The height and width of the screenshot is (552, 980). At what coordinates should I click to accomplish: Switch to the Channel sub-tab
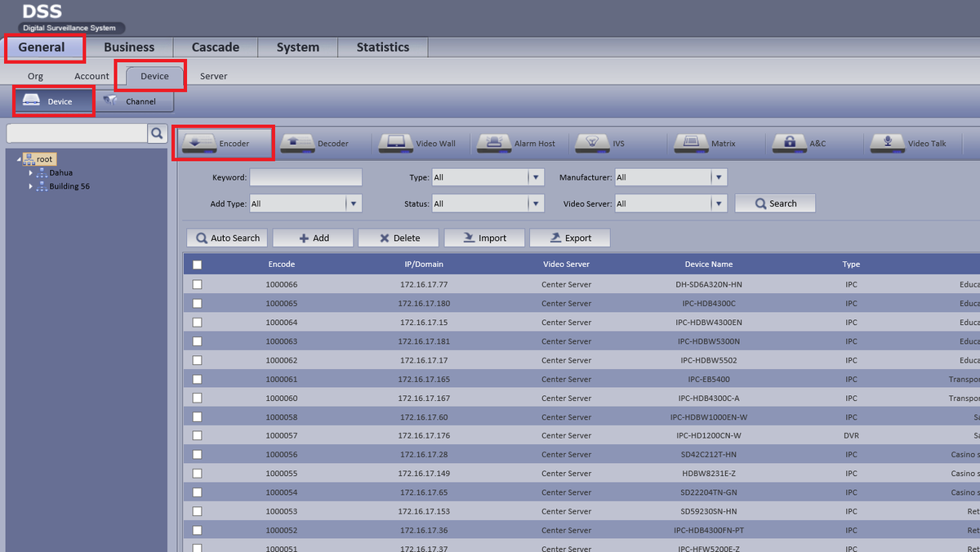tap(135, 102)
